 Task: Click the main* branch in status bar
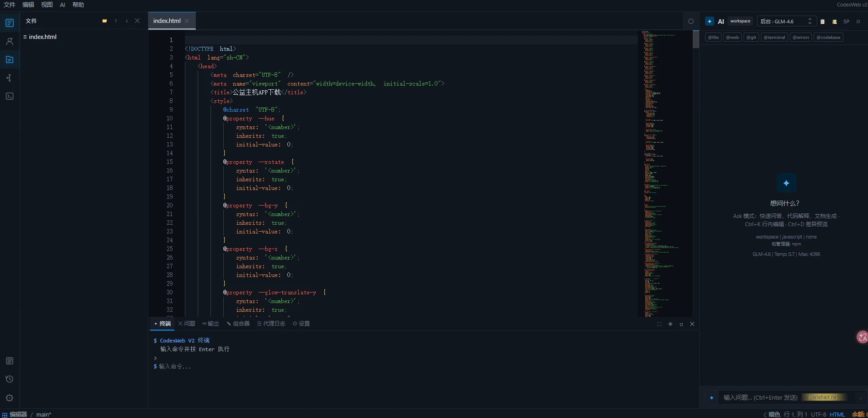pyautogui.click(x=44, y=414)
